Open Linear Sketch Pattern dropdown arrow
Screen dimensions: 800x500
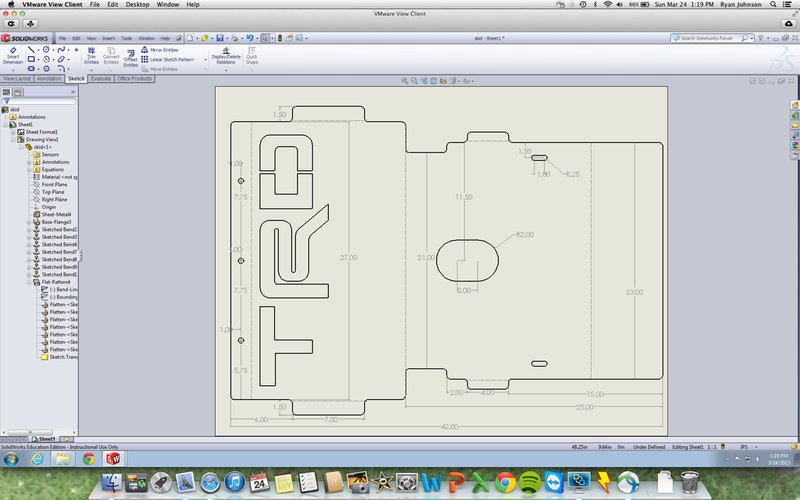click(x=205, y=60)
